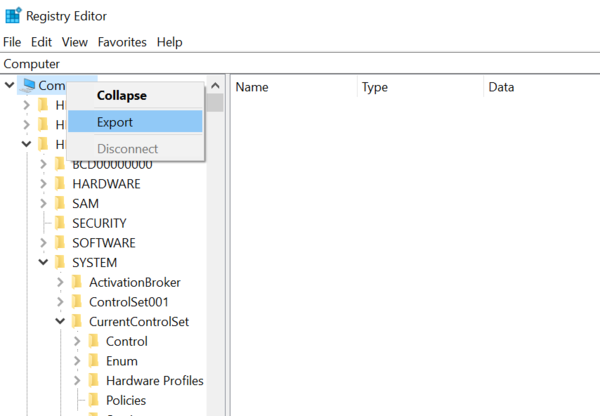Image resolution: width=600 pixels, height=416 pixels.
Task: Click the folder icon beside Control
Action: (x=94, y=341)
